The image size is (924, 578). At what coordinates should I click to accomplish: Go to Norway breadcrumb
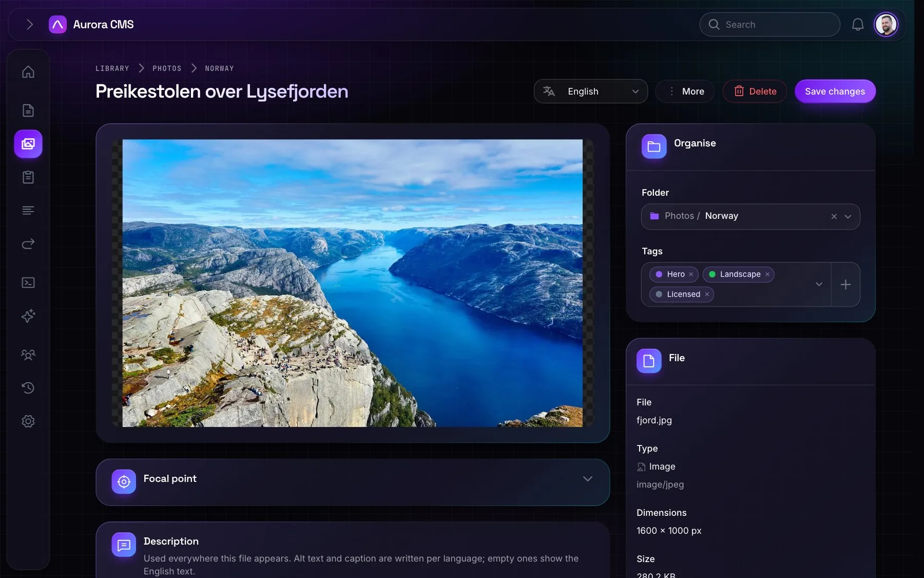(219, 68)
